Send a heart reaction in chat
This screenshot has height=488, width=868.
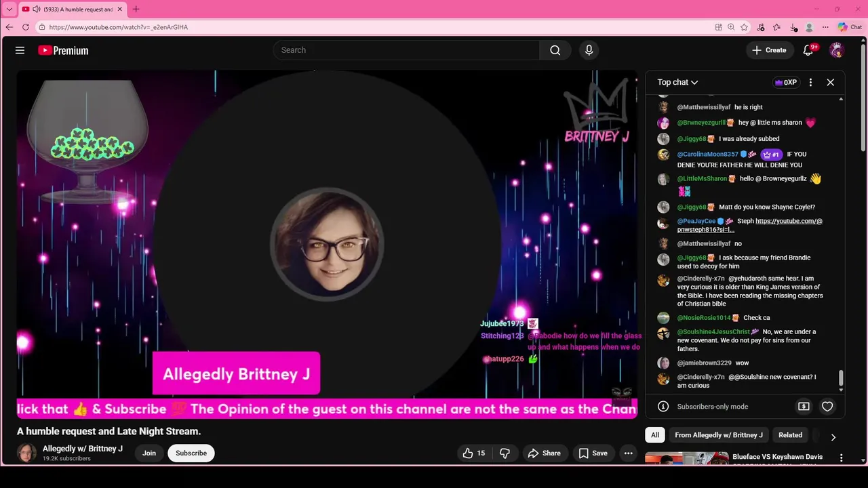click(x=827, y=407)
